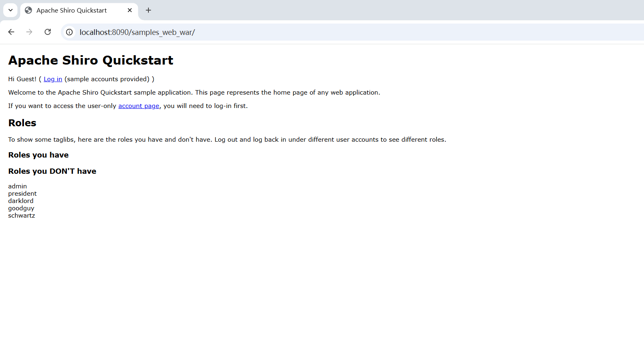The height and width of the screenshot is (352, 644).
Task: Open the account page link
Action: pyautogui.click(x=139, y=106)
